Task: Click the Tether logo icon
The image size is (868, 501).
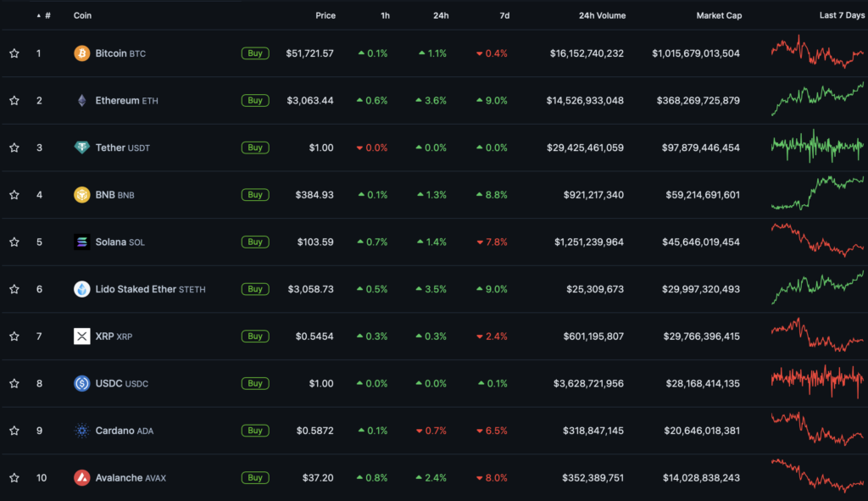Action: tap(81, 148)
